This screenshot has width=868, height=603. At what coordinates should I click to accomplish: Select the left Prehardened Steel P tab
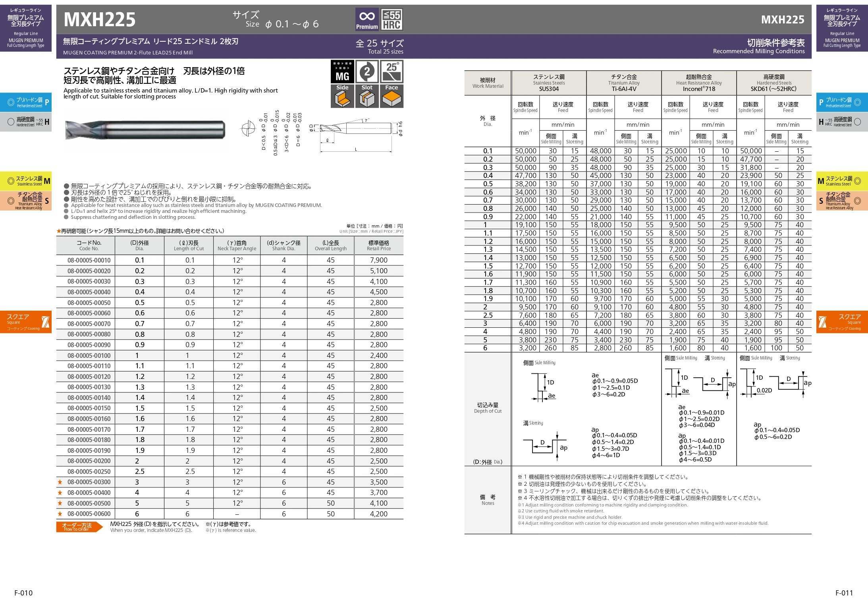click(26, 102)
